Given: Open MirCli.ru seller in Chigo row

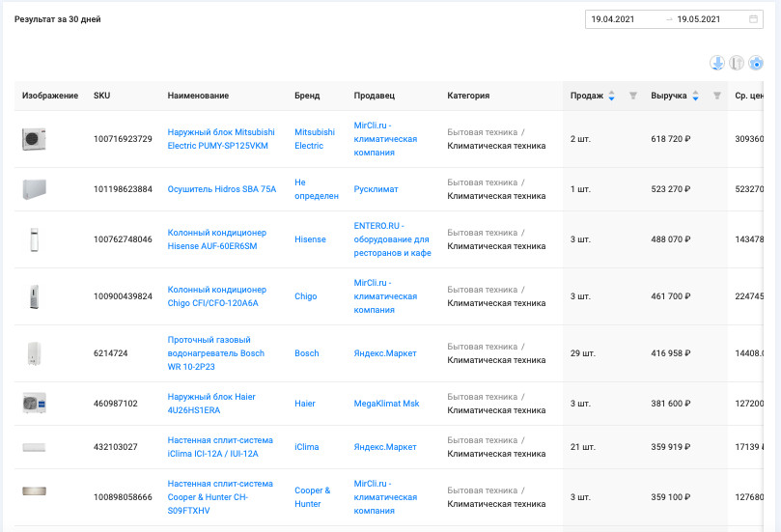Looking at the screenshot, I should click(x=385, y=296).
